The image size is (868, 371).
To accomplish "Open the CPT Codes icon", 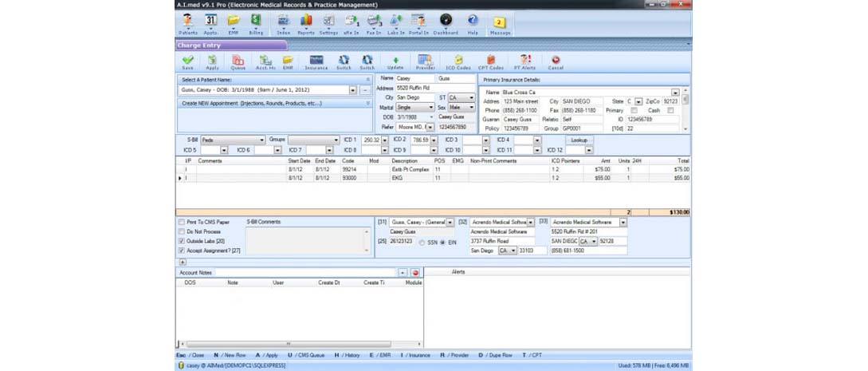I will pyautogui.click(x=491, y=61).
